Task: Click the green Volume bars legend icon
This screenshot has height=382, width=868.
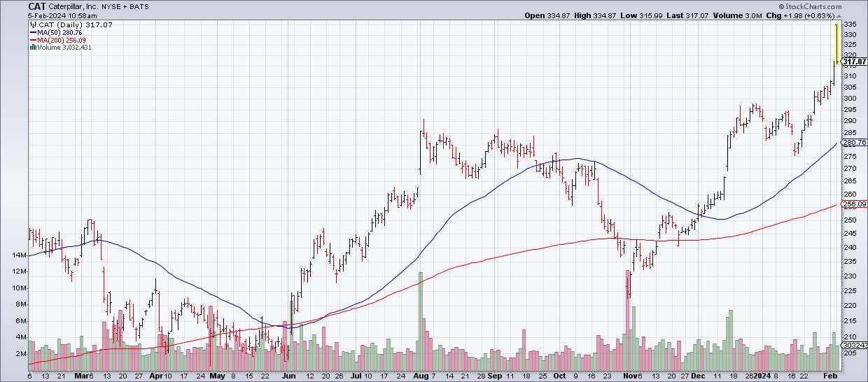Action: [32, 48]
